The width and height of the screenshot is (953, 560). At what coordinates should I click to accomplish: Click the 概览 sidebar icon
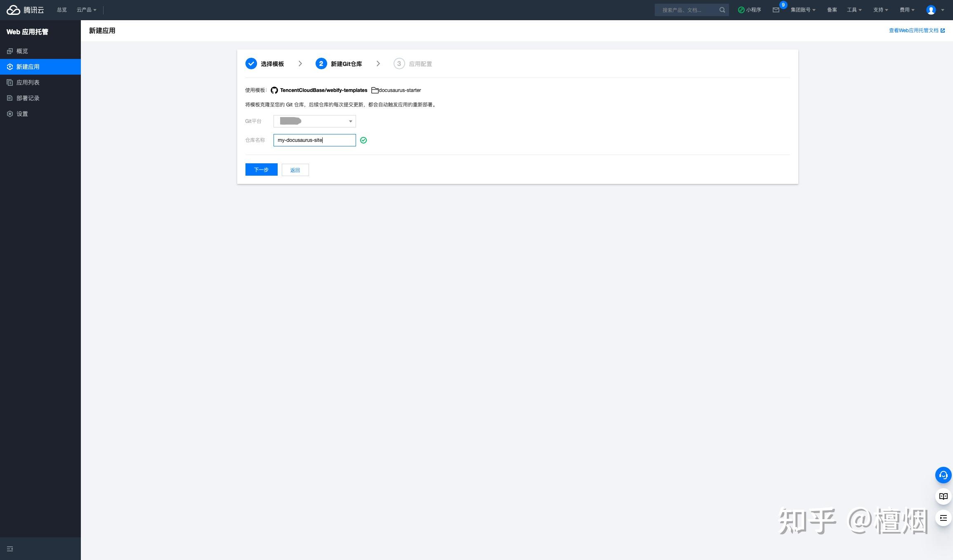[10, 51]
